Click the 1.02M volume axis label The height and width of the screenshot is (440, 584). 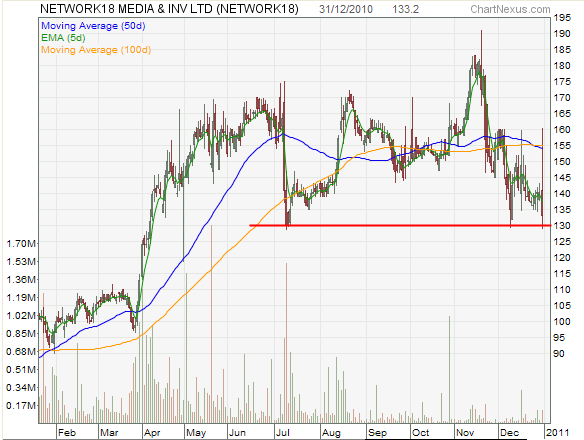[x=21, y=316]
